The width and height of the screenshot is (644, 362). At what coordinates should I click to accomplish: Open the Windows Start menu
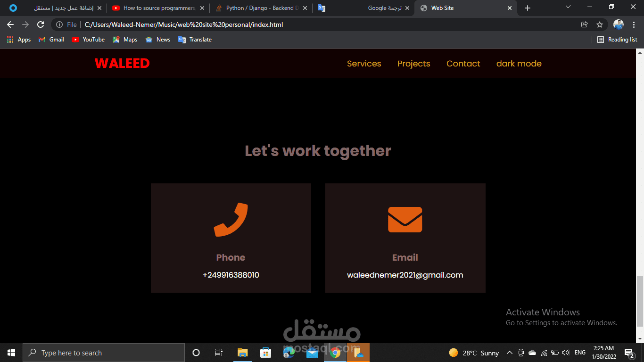(x=11, y=353)
